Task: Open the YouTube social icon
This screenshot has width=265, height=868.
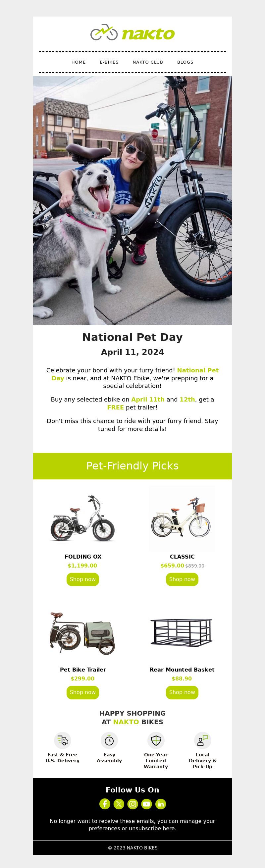Action: (146, 804)
